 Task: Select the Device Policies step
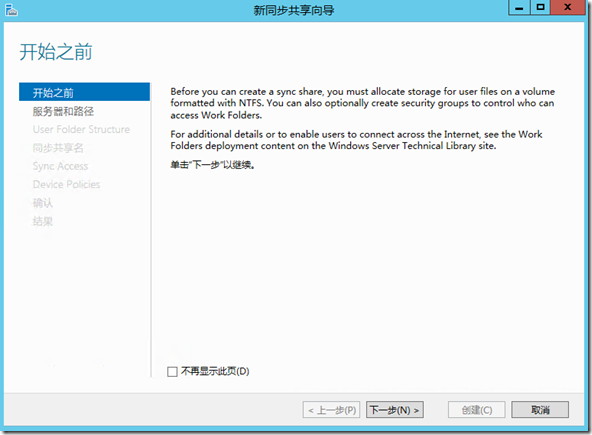coord(66,184)
